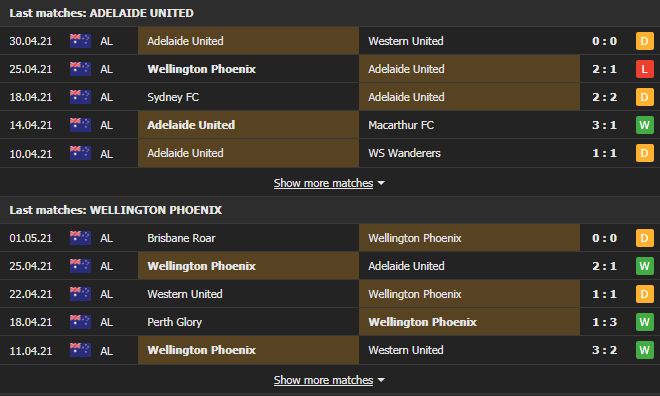Expand Adelaide United's Show more matches
The image size is (660, 396).
(323, 183)
